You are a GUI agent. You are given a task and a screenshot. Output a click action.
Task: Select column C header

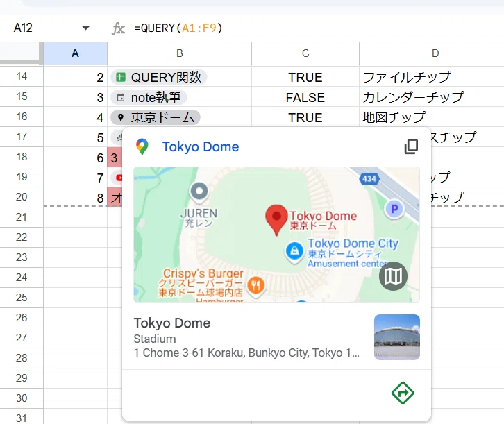[305, 53]
